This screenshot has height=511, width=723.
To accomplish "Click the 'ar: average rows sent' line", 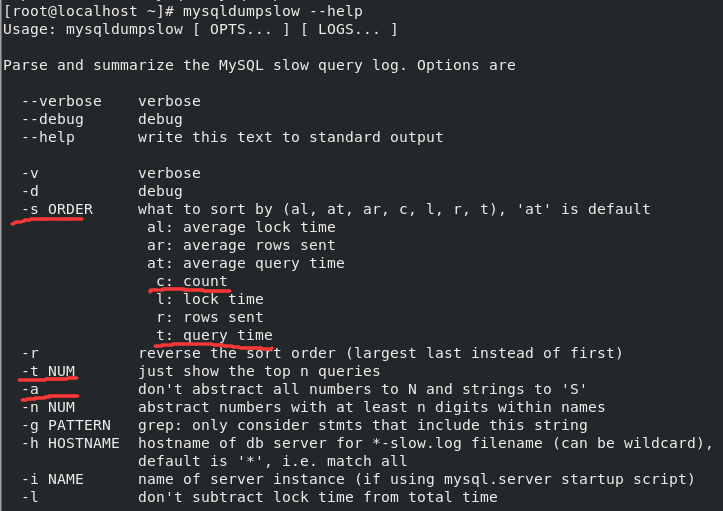I will point(241,245).
